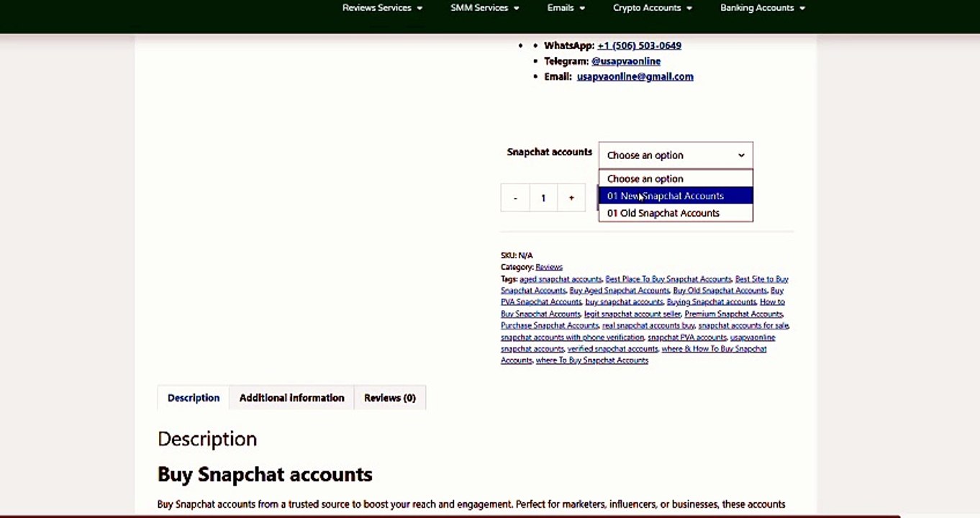Viewport: 980px width, 518px height.
Task: Click 'Buy Old Snapchat Accounts' tag
Action: [x=720, y=291]
